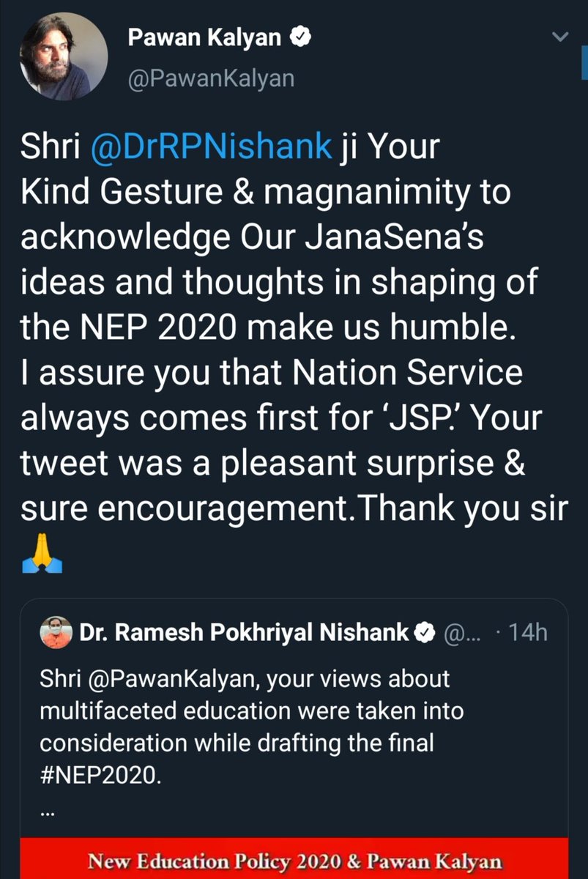
Task: Open Dr. Ramesh Pokhriyal Nishank's small avatar
Action: [x=56, y=633]
